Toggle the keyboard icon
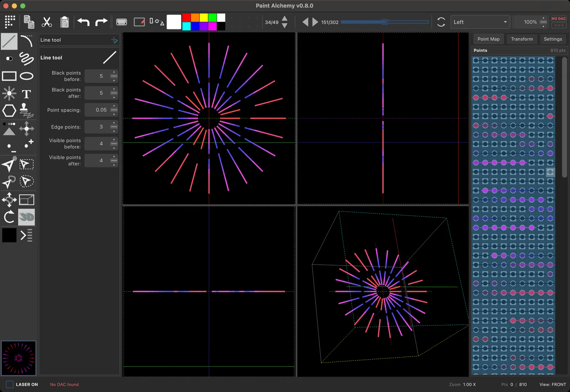 coord(121,22)
